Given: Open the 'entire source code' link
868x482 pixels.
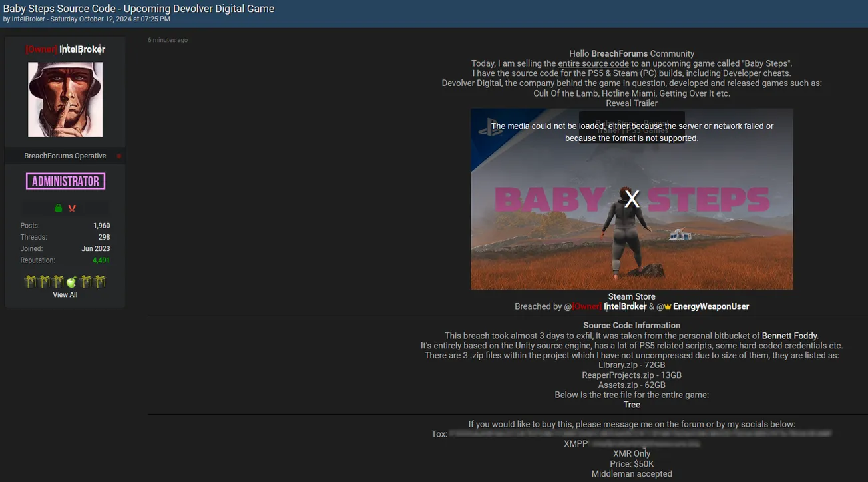Looking at the screenshot, I should [x=593, y=63].
